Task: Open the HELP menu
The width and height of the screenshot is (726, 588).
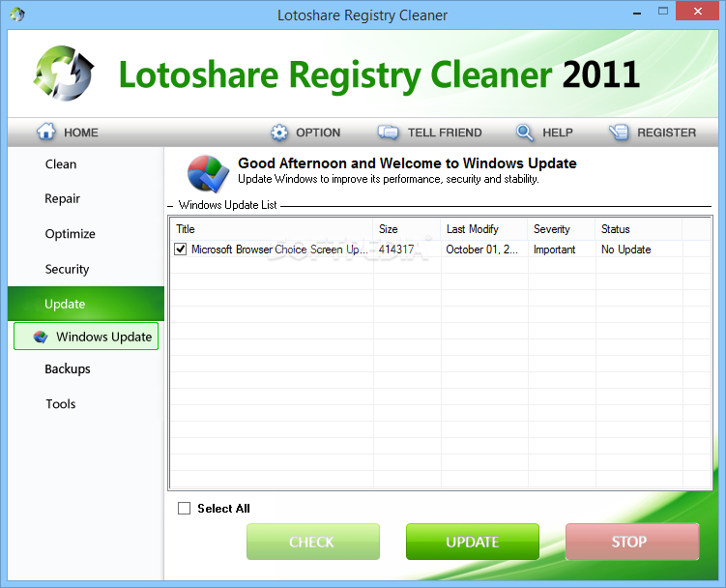Action: (558, 132)
